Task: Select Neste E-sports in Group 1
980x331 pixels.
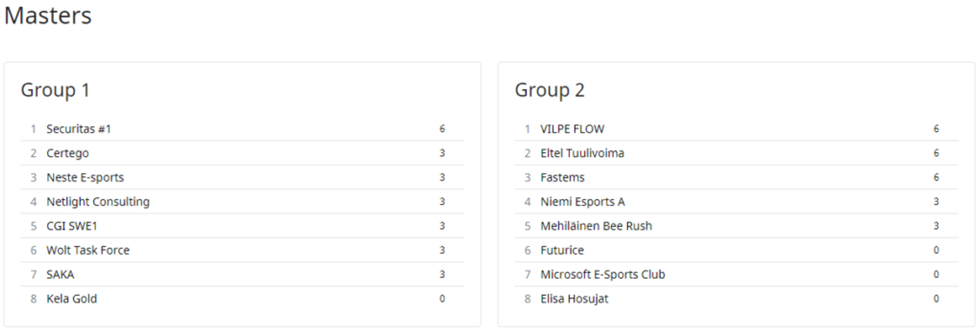Action: [85, 177]
